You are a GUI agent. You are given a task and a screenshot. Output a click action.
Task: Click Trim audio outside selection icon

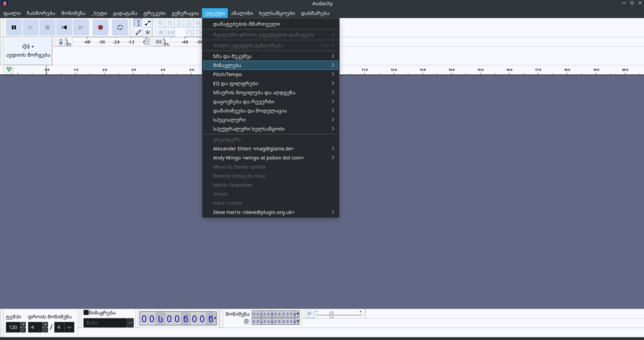coord(161,32)
